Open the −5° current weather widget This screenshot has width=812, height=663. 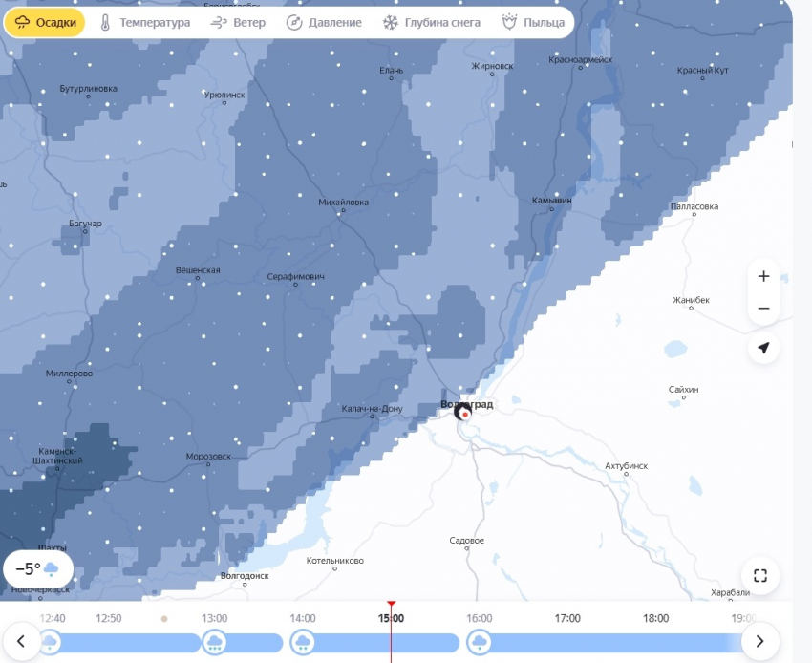coord(37,569)
